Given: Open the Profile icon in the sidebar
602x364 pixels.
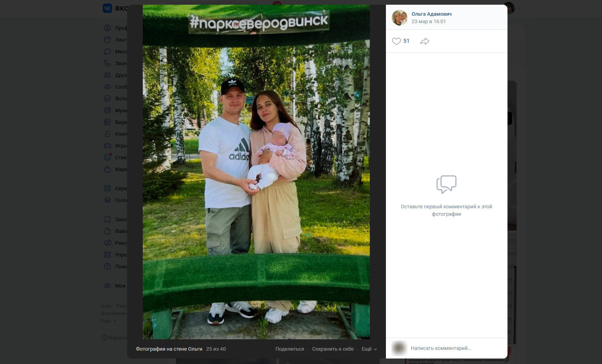Looking at the screenshot, I should [107, 28].
